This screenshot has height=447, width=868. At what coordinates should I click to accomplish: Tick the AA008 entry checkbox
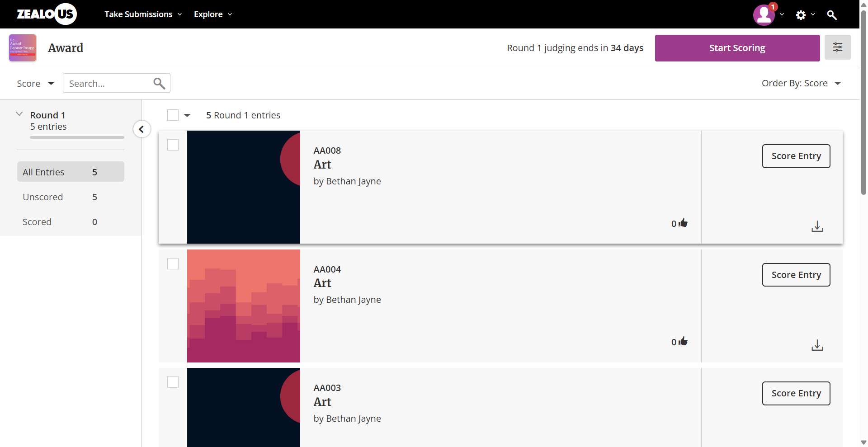click(x=173, y=145)
